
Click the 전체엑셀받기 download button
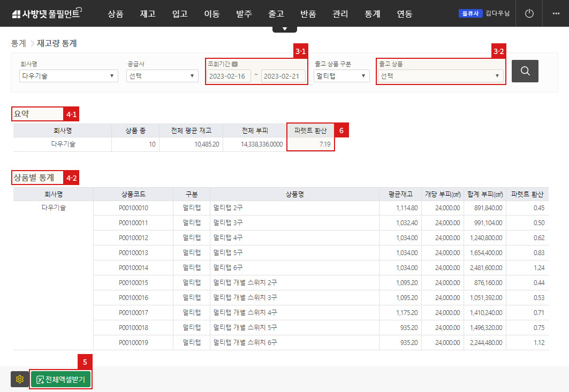(60, 379)
